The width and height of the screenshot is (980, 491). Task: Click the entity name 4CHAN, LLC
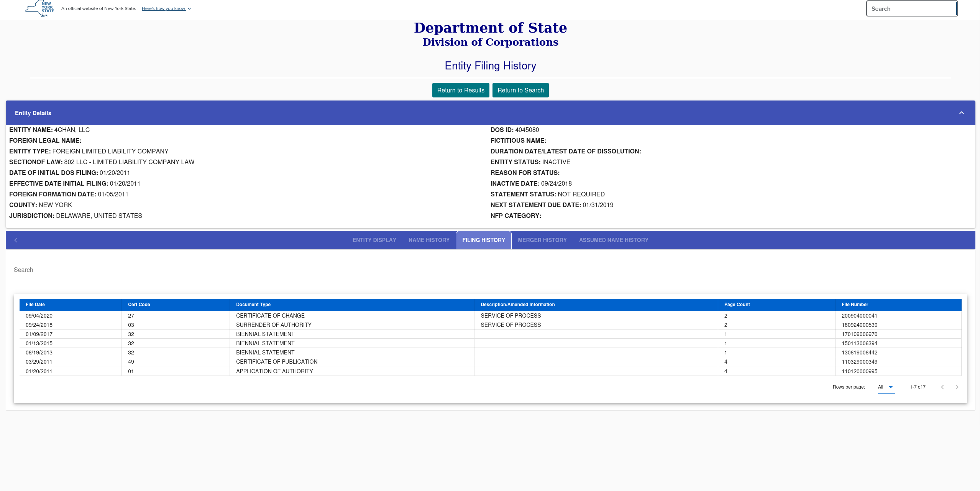72,130
